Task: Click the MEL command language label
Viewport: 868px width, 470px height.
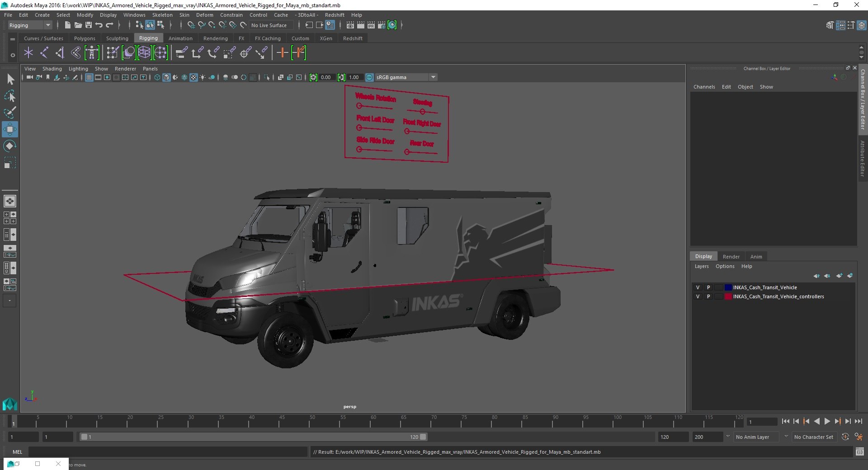Action: point(17,452)
